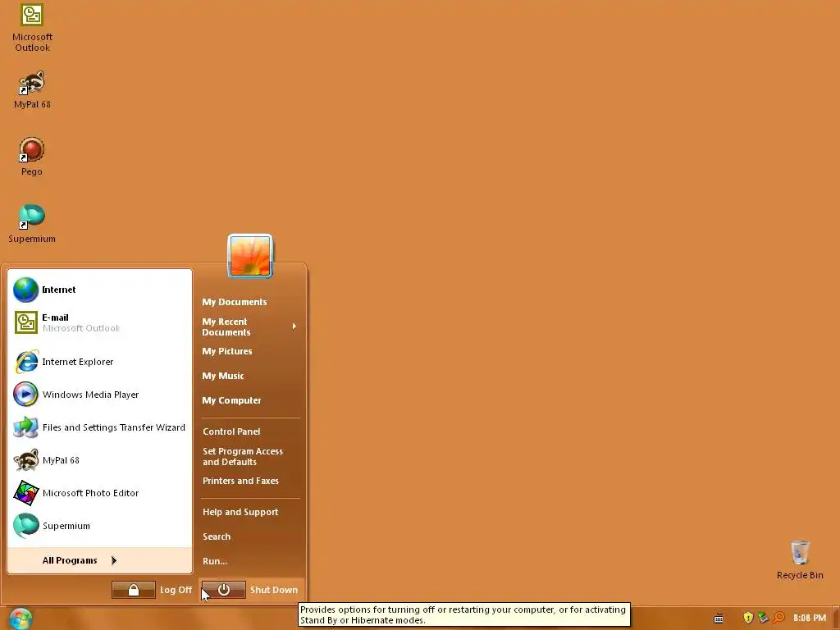Open Control Panel from Start menu
The image size is (840, 630).
click(x=231, y=431)
